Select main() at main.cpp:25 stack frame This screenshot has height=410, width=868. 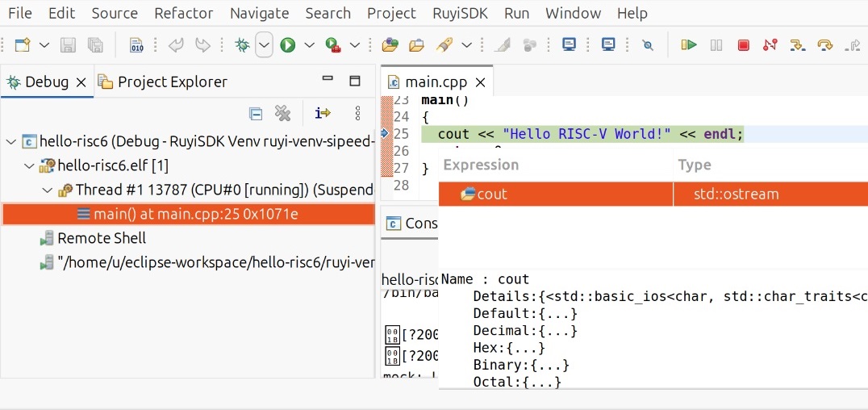(x=188, y=214)
